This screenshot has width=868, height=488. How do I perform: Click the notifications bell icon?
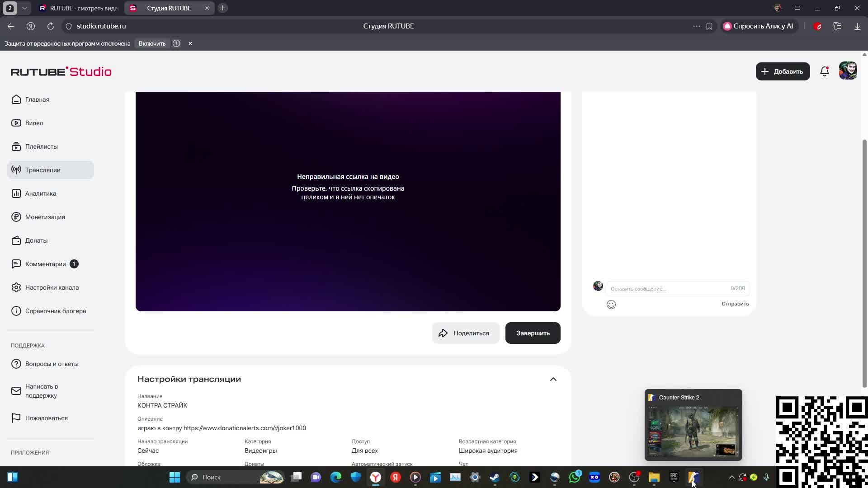tap(824, 71)
